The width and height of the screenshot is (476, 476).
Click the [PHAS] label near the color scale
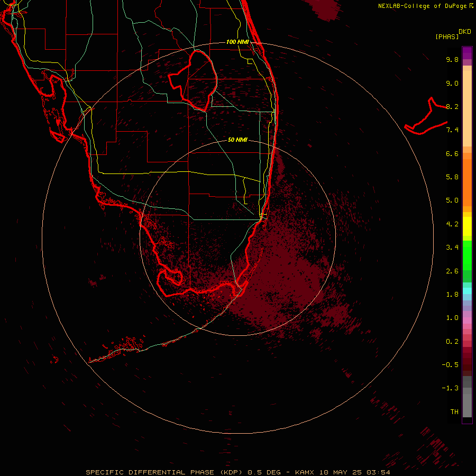pyautogui.click(x=447, y=36)
